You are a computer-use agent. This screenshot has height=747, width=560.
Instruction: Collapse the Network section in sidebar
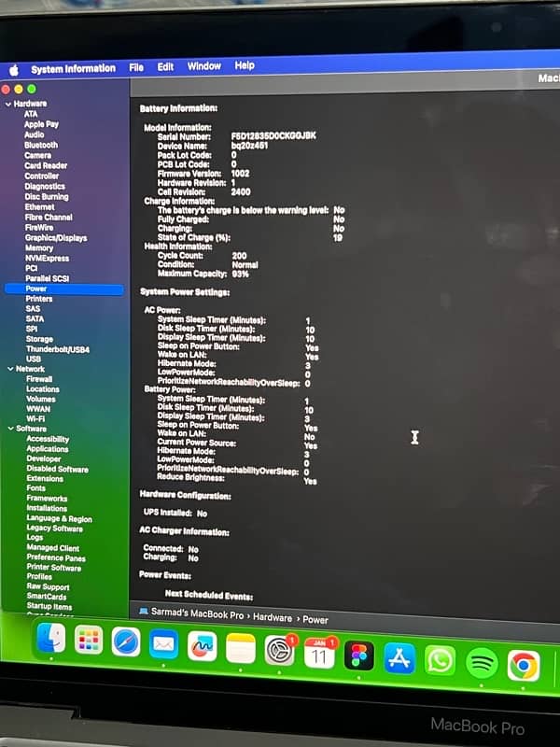8,369
